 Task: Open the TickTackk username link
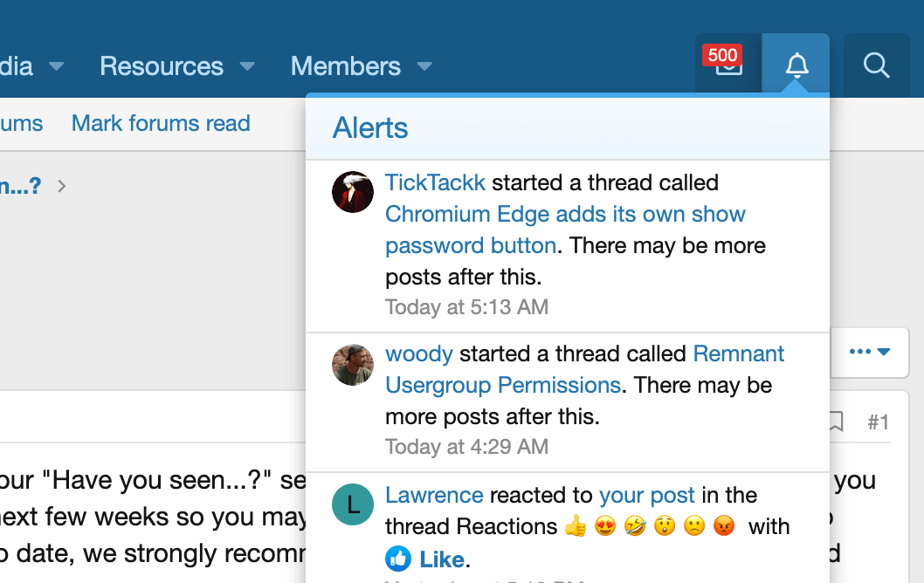435,182
